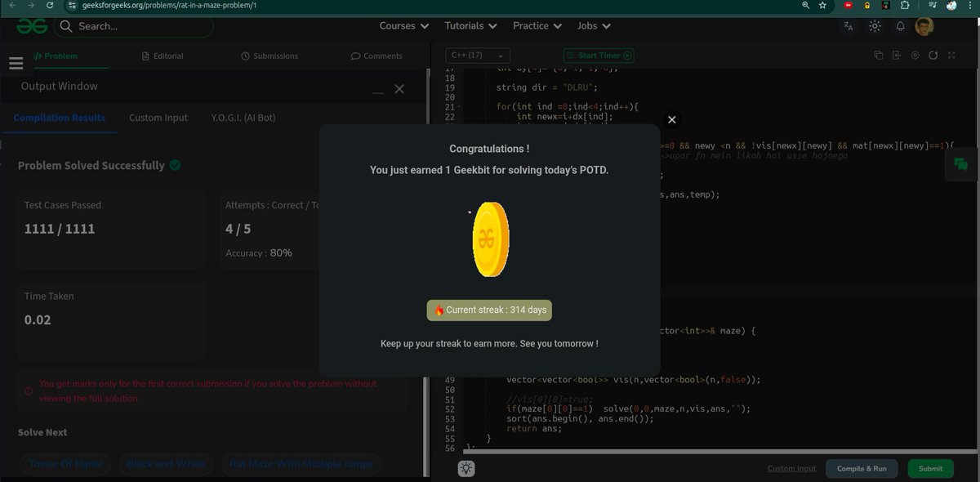Open the site information icon in address bar
This screenshot has height=482, width=980.
[72, 6]
